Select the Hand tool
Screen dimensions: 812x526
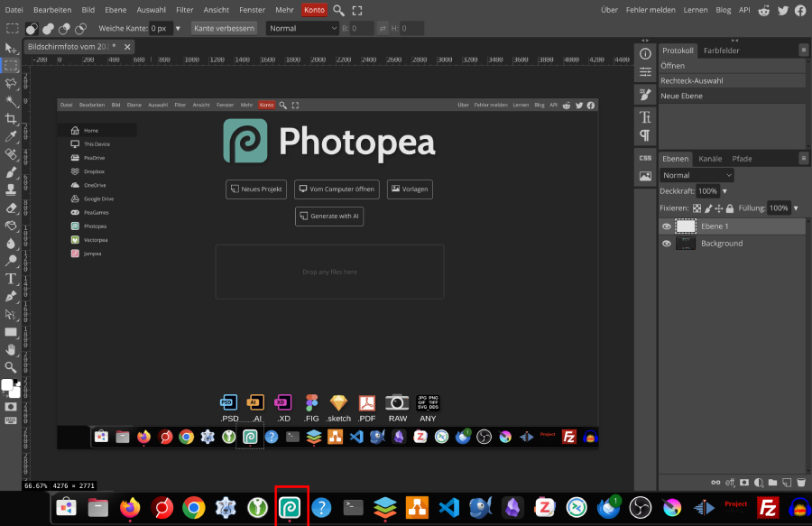pos(11,349)
